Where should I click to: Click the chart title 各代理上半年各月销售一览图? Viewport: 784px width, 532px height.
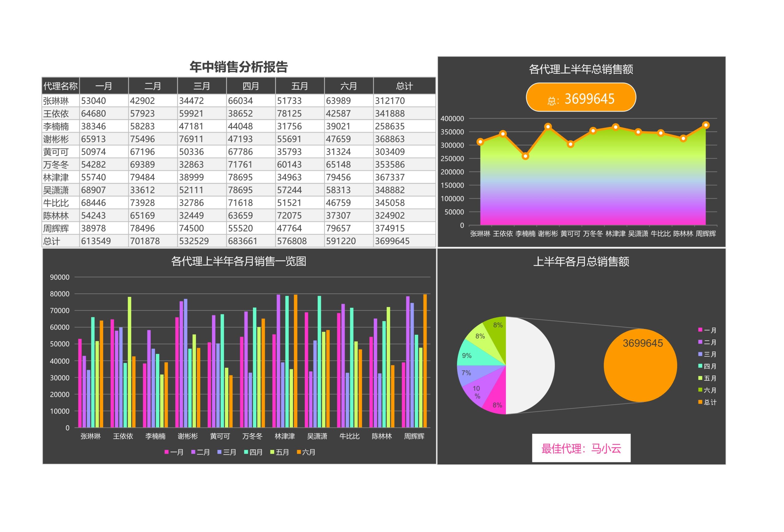239,261
